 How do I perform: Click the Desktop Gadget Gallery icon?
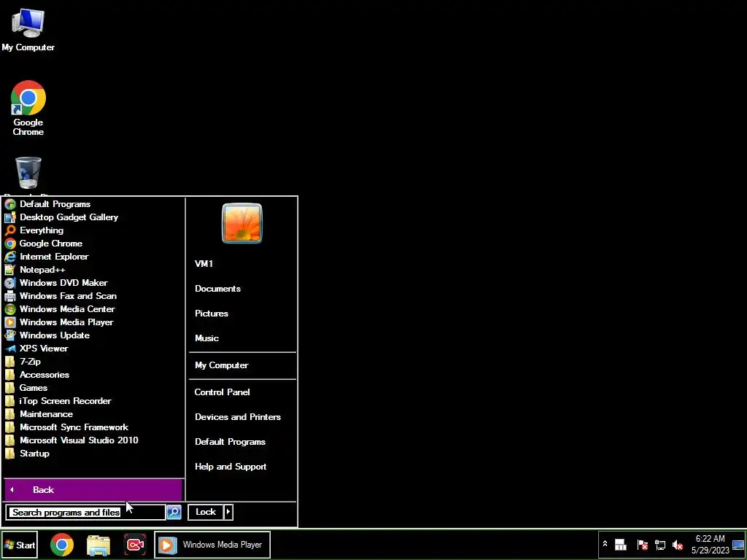click(x=10, y=217)
